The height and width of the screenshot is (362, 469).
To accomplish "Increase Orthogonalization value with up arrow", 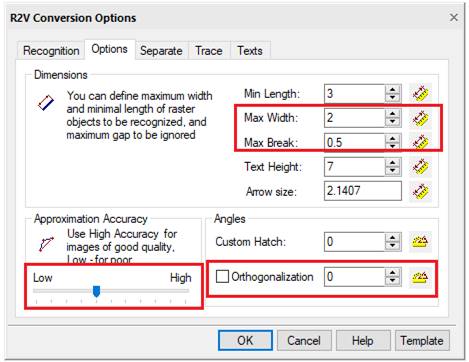I will [x=393, y=273].
